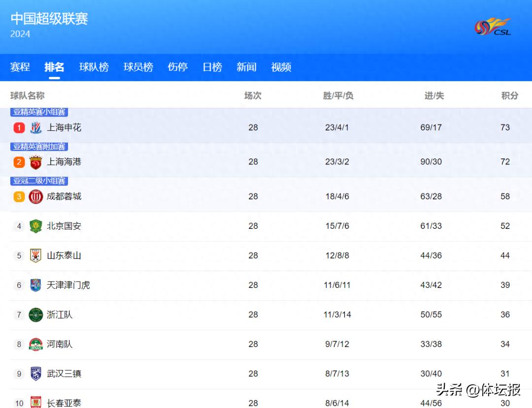Image resolution: width=532 pixels, height=408 pixels.
Task: Click the Shandong Taishan team crest
Action: pyautogui.click(x=35, y=256)
